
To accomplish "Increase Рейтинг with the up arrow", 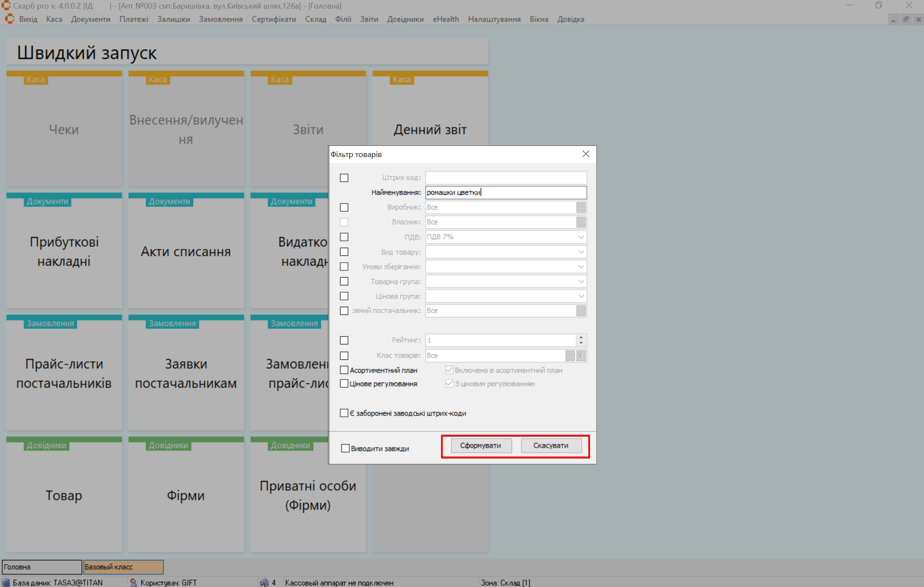I will [x=581, y=338].
